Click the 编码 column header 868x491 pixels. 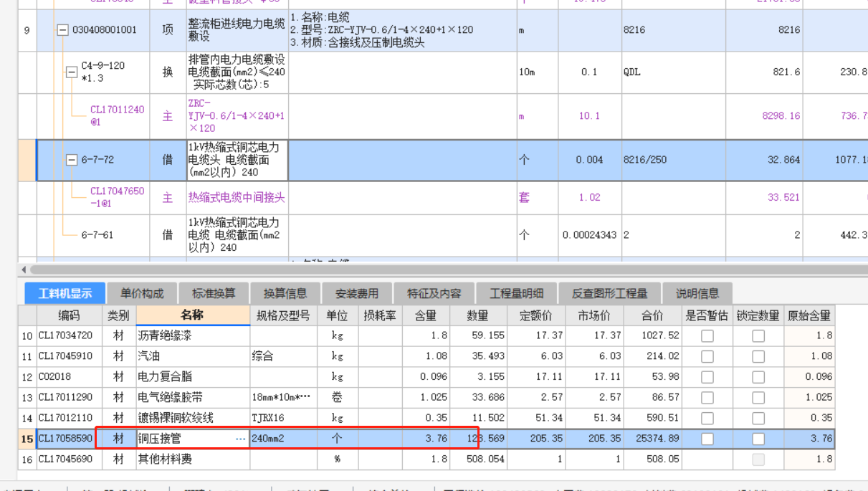pos(69,315)
